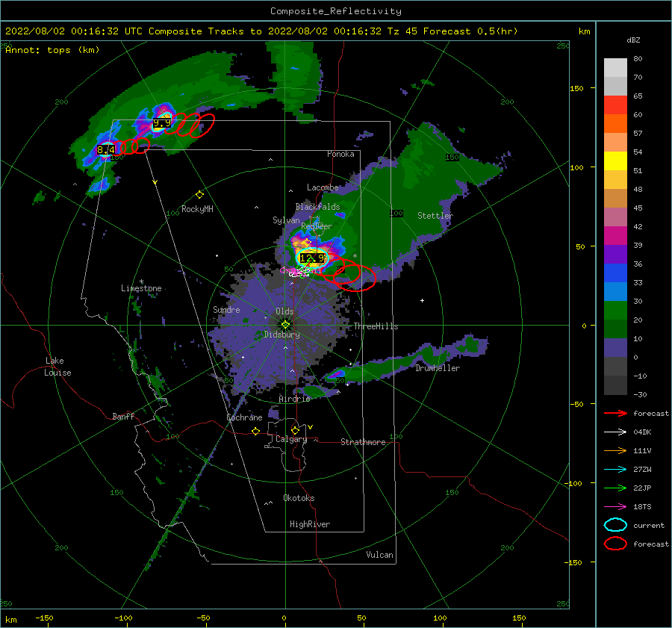The image size is (672, 628).
Task: Click the radar site diamond between Olds and Didsbury
Action: (285, 325)
